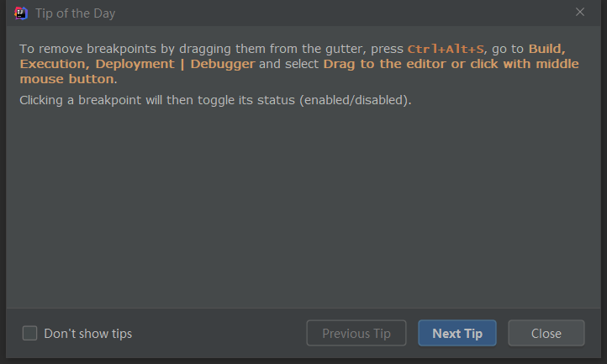The width and height of the screenshot is (607, 364).
Task: Close dialog with the title bar X
Action: tap(579, 12)
